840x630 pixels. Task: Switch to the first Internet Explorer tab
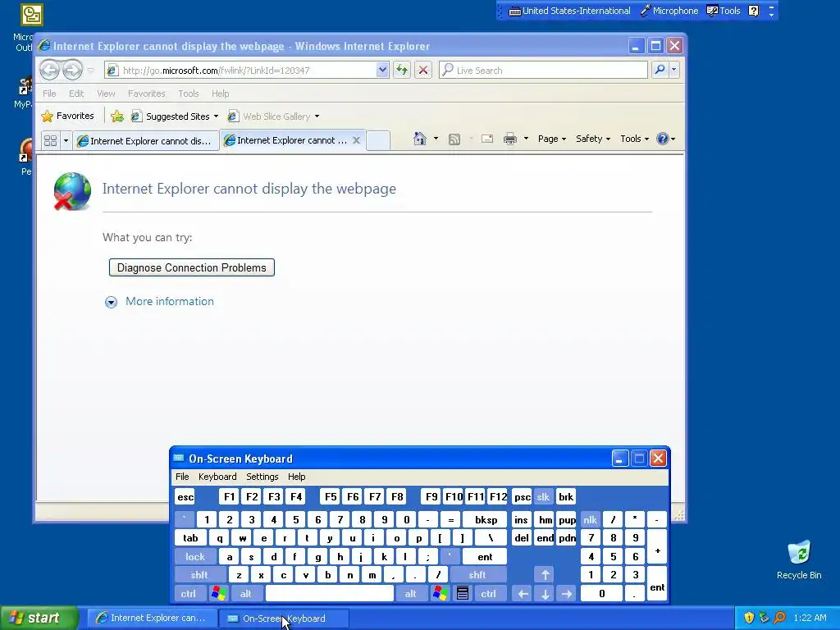tap(146, 141)
